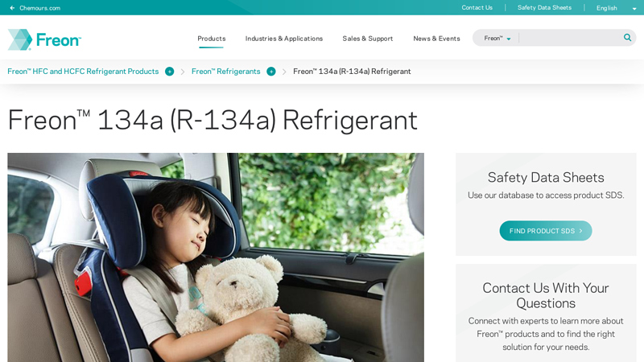Click the back arrow beside Chemours.com
Screen dimensions: 644x362
click(12, 8)
